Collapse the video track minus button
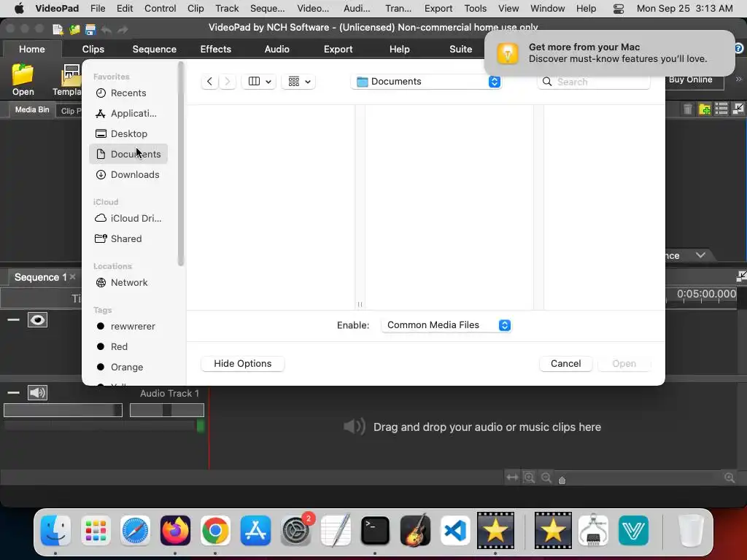Screen dimensions: 747x560 pos(13,319)
